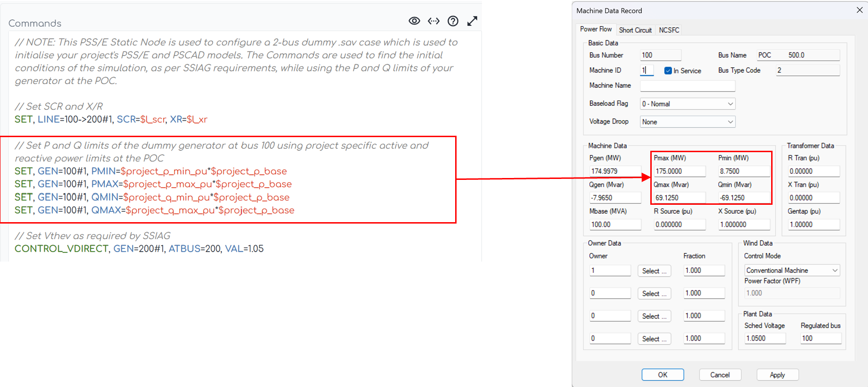Click the Pgen (MW) field
Image resolution: width=868 pixels, height=387 pixels.
click(x=615, y=171)
